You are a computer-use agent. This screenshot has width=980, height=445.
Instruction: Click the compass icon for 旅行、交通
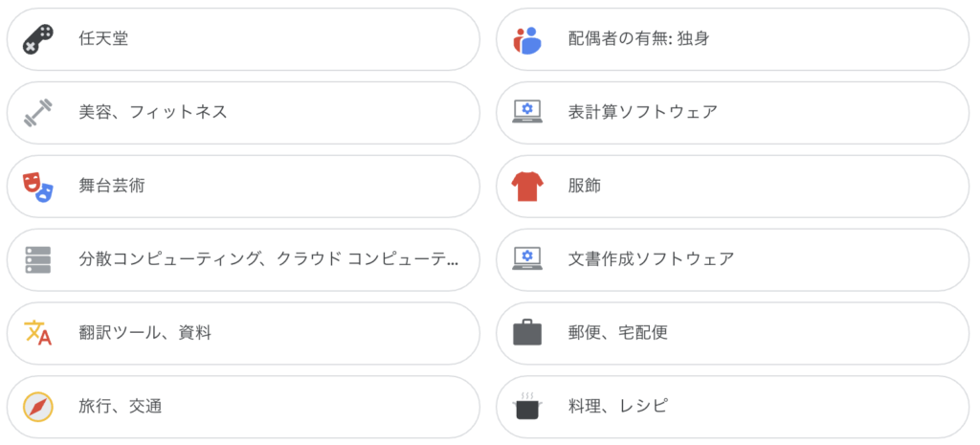[38, 407]
